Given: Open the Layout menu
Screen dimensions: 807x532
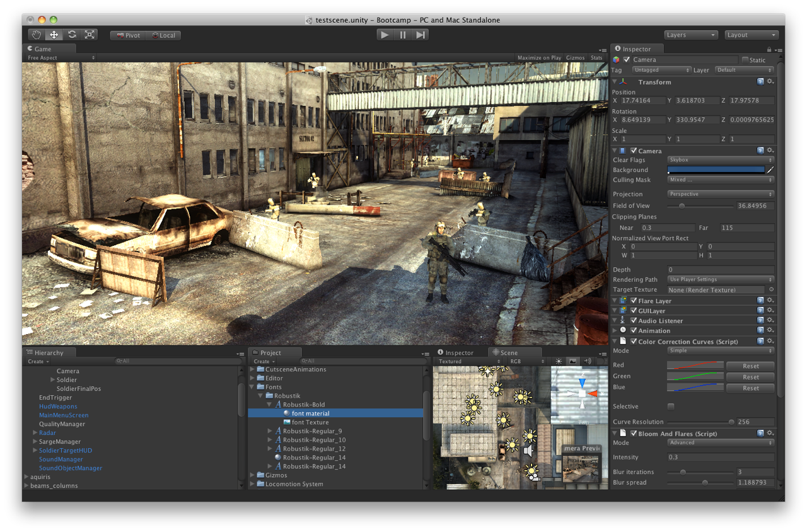Looking at the screenshot, I should point(751,35).
